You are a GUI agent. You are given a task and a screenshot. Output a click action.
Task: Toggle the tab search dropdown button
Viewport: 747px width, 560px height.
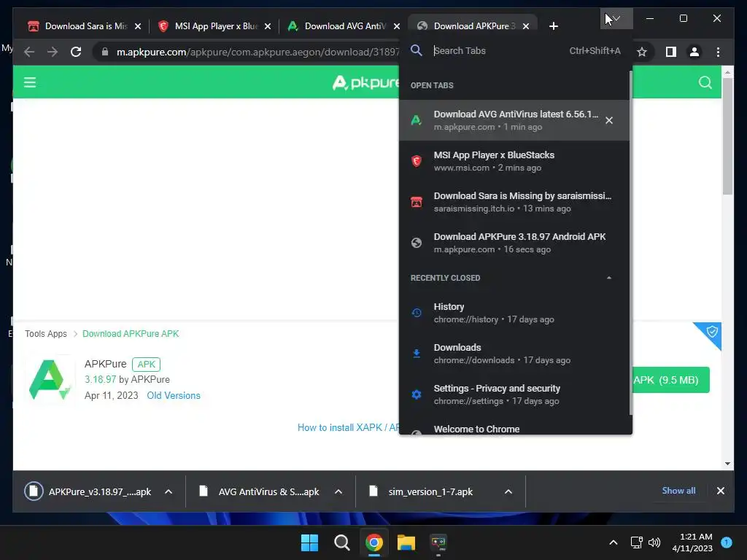tap(616, 18)
